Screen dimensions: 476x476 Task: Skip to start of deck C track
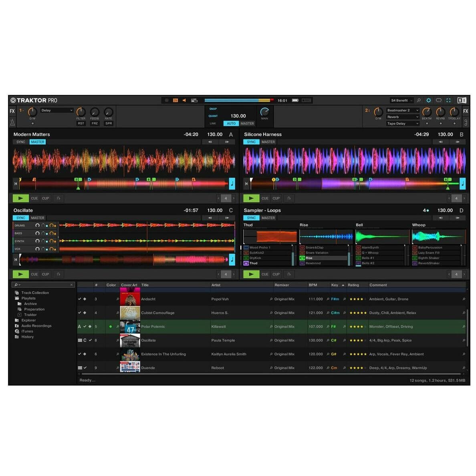(x=16, y=260)
